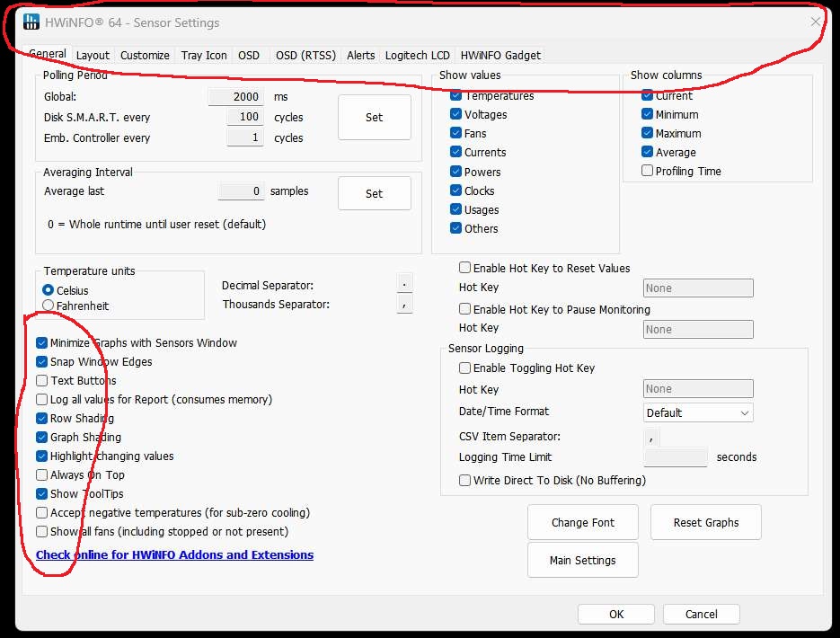Toggle the Fans checkbox
The width and height of the screenshot is (840, 638).
pyautogui.click(x=455, y=133)
